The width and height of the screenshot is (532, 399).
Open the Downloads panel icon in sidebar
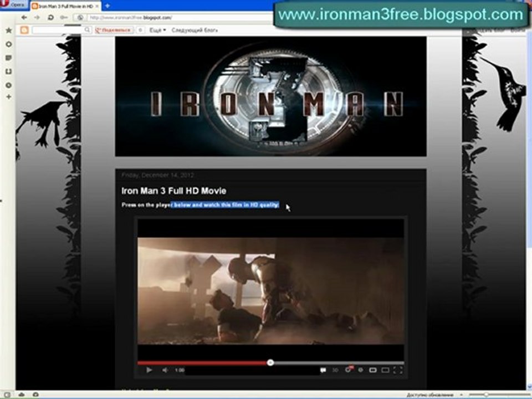[9, 71]
